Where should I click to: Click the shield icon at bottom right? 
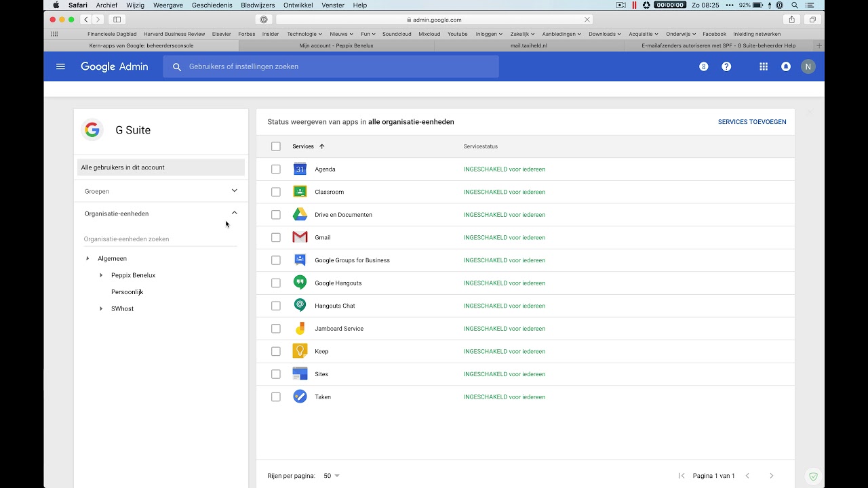coord(813,477)
